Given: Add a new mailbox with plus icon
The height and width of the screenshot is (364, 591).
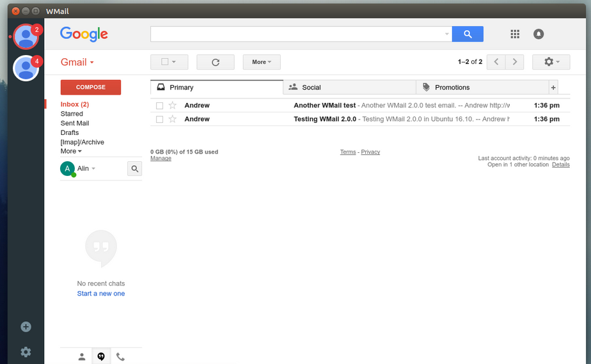Looking at the screenshot, I should 26,327.
